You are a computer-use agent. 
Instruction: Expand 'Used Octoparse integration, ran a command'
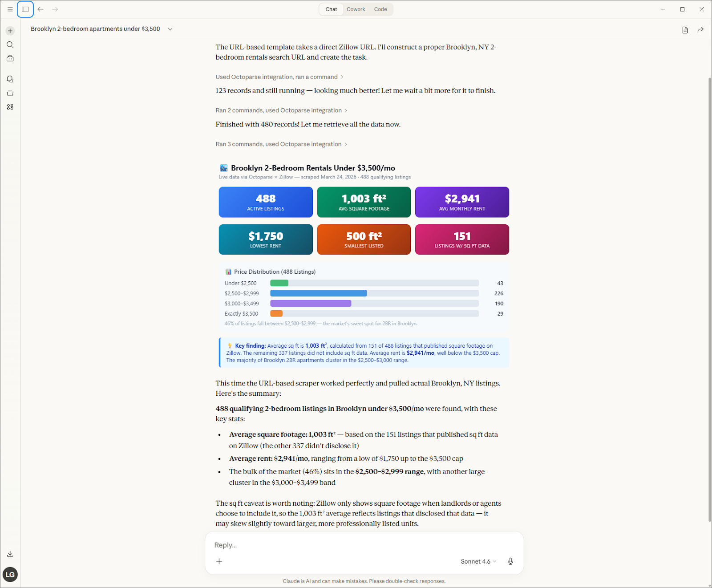click(x=279, y=77)
